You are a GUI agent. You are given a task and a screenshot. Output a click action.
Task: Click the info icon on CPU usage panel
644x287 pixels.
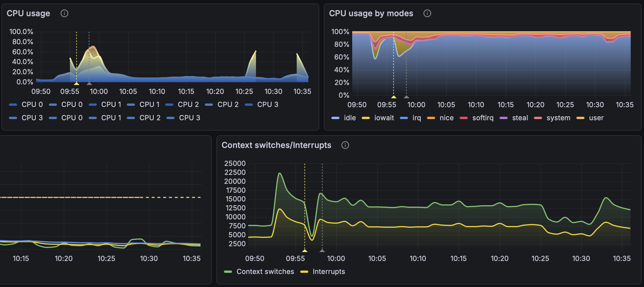click(65, 13)
